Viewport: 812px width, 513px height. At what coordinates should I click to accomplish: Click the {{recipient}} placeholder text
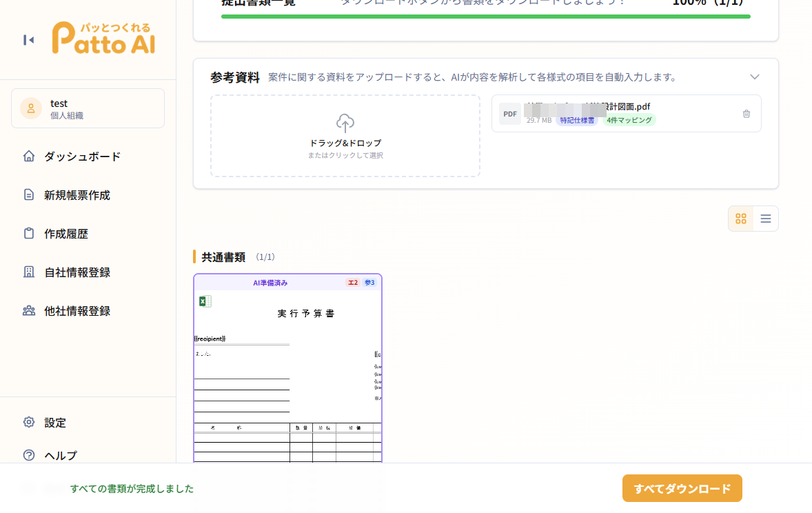pyautogui.click(x=210, y=339)
